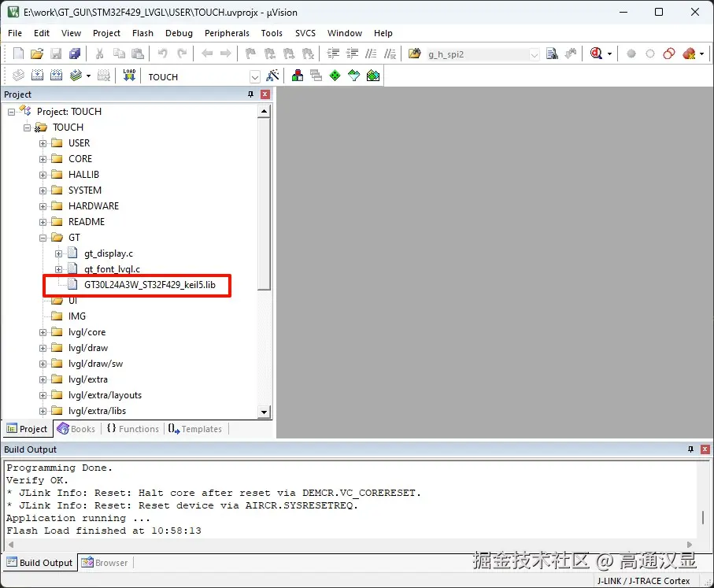The width and height of the screenshot is (714, 588).
Task: Click the Rebuild all target files icon
Action: coord(57,75)
